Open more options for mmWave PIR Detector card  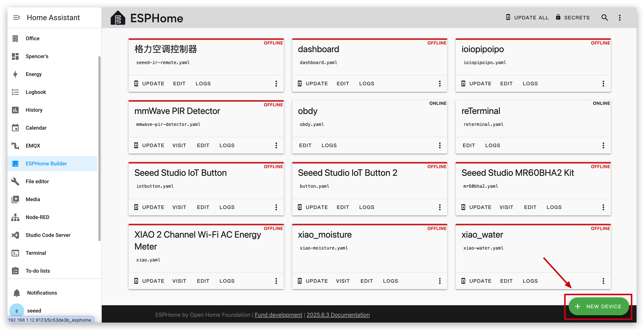click(276, 145)
